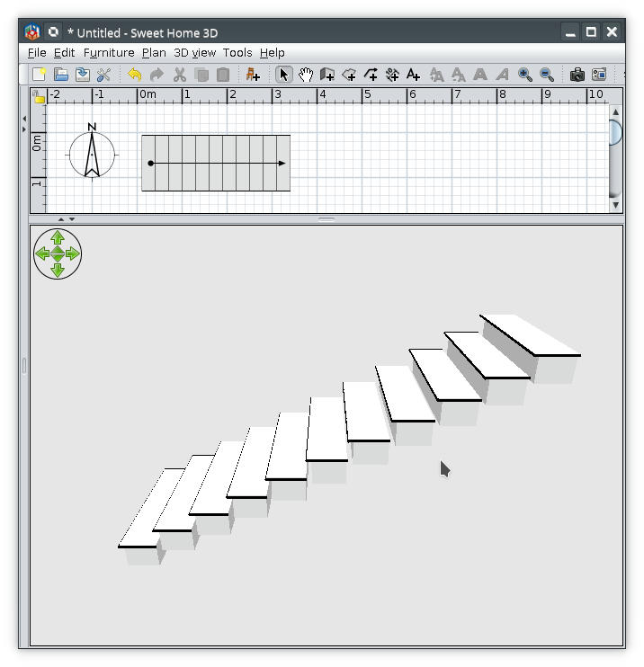Create a photo with camera icon
This screenshot has height=667, width=644.
click(x=577, y=75)
